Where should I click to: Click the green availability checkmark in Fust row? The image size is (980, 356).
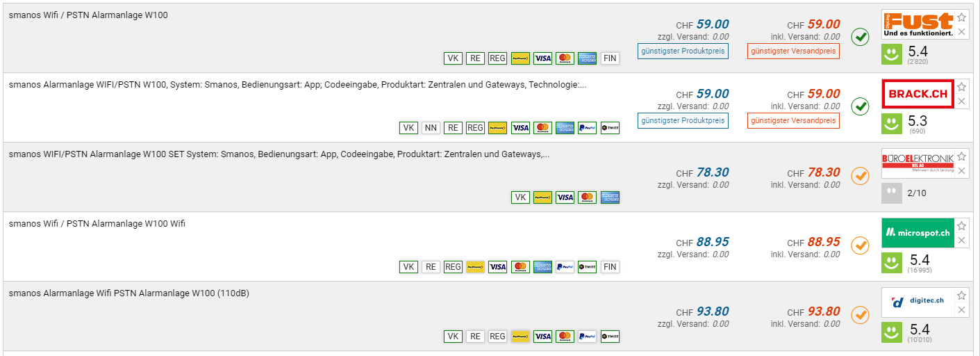860,37
